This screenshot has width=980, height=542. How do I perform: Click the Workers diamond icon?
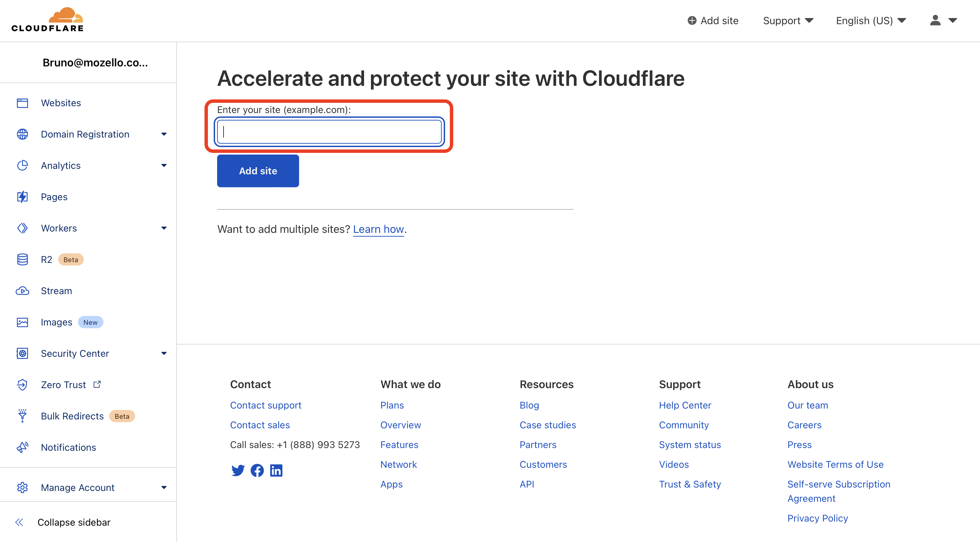(22, 228)
